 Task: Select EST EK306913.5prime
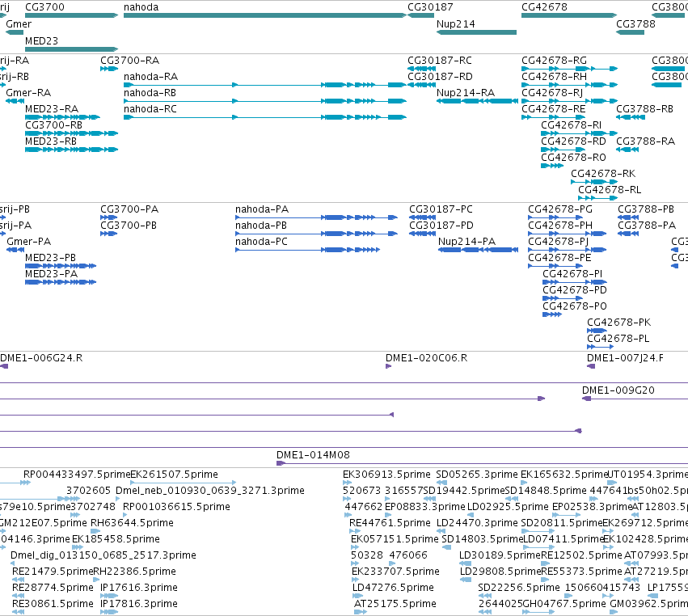pyautogui.click(x=347, y=483)
